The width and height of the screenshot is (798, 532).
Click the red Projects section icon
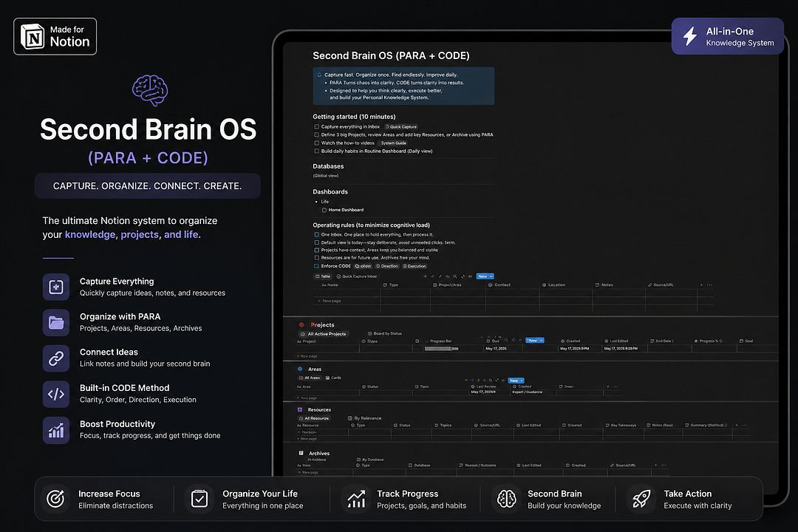[x=301, y=324]
